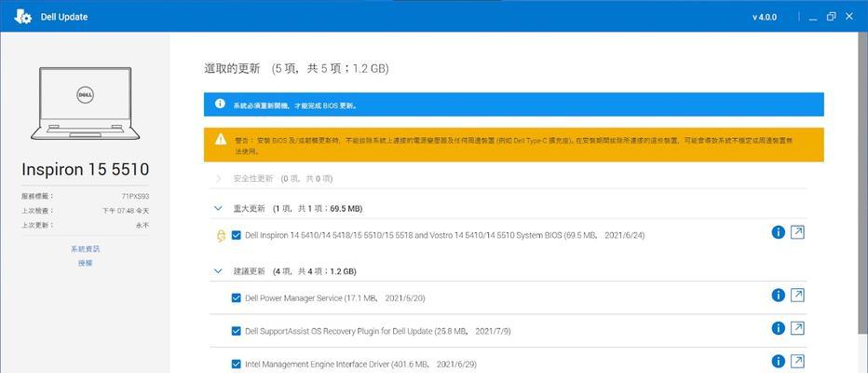Click the 上次更新 value 永不
This screenshot has width=868, height=373.
(142, 226)
